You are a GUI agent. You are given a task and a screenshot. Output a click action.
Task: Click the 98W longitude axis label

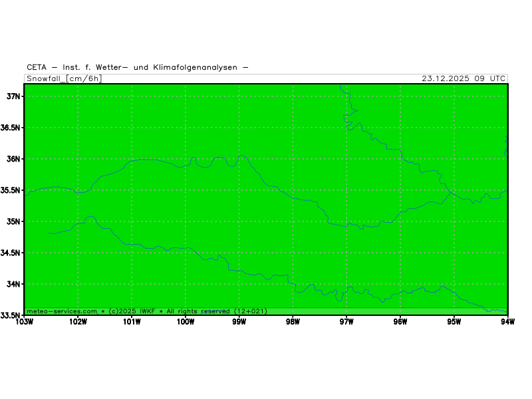coord(293,323)
